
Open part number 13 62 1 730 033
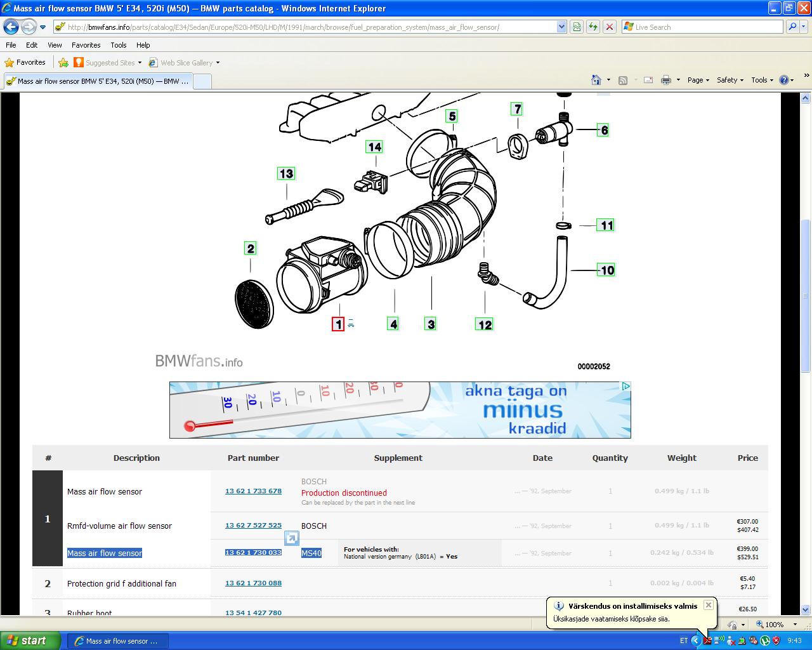pos(253,553)
